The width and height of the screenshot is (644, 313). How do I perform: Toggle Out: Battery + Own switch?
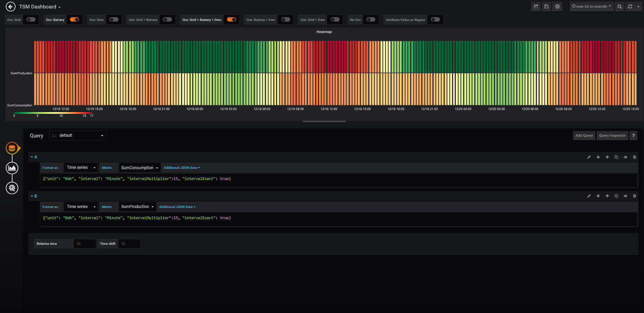coord(286,20)
